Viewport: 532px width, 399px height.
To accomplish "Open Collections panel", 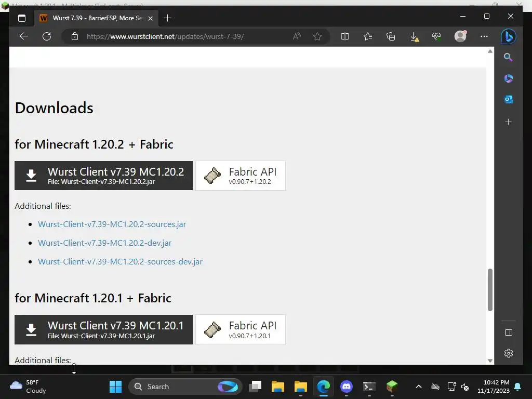I will click(x=391, y=36).
